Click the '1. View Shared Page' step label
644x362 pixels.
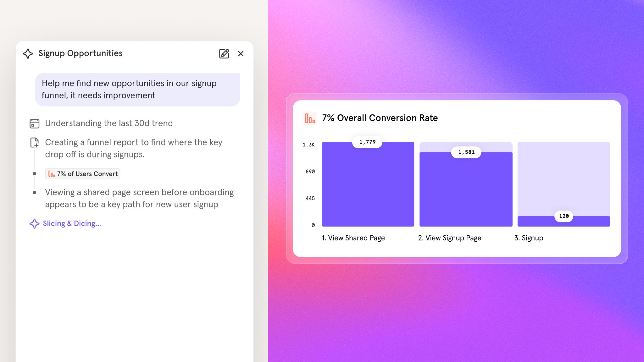tap(353, 238)
